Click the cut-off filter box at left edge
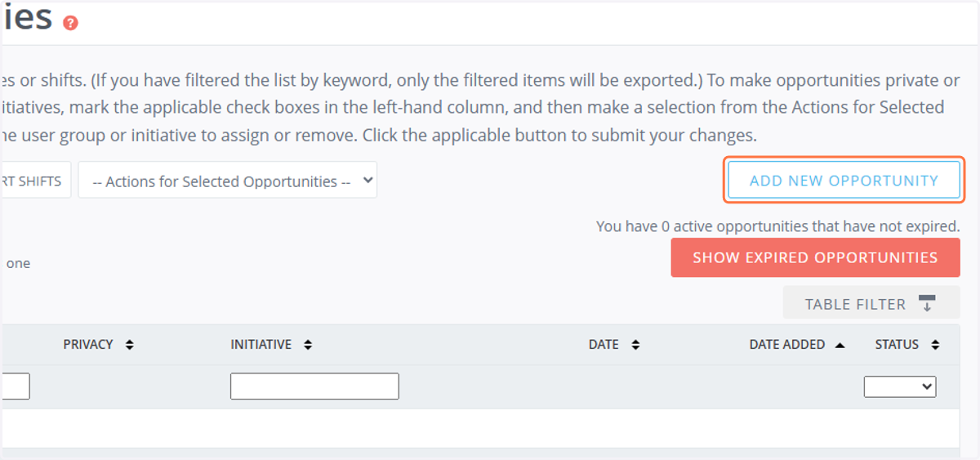 point(15,386)
